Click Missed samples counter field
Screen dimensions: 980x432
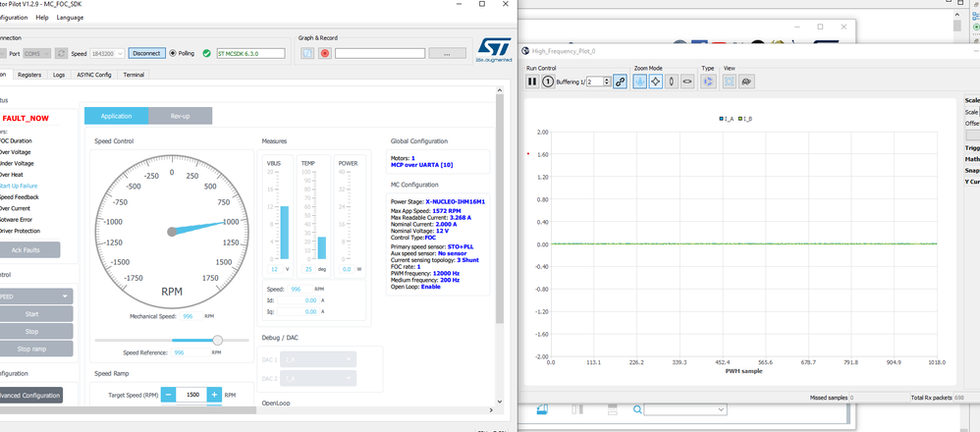coord(879,397)
